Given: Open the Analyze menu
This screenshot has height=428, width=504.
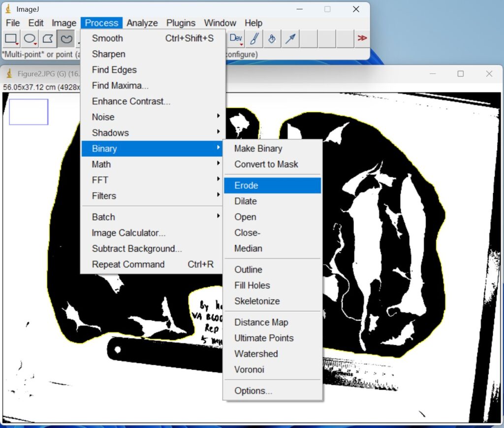Looking at the screenshot, I should click(142, 23).
